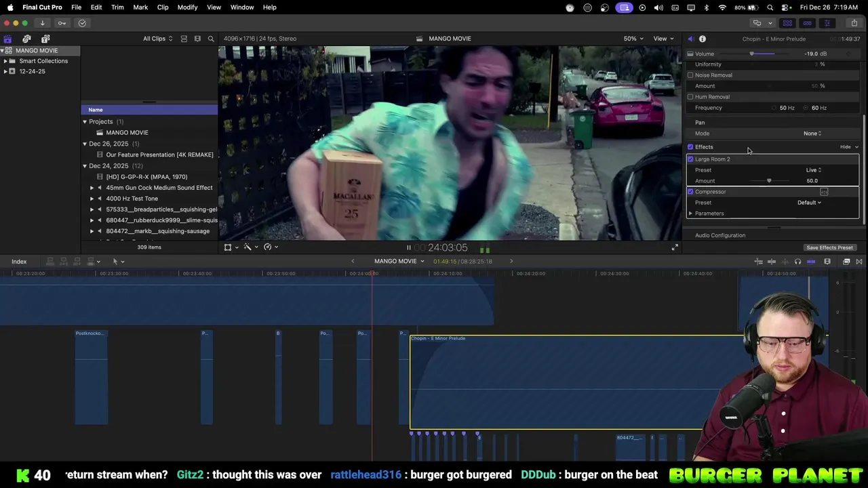Open the Trim menu
This screenshot has height=488, width=868.
[117, 7]
